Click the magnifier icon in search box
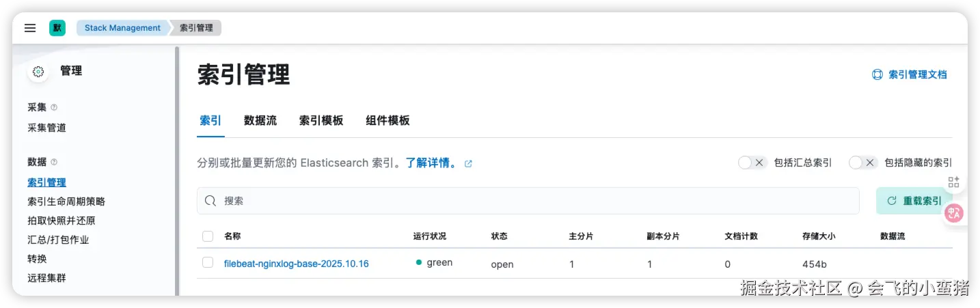This screenshot has width=980, height=308. [210, 201]
